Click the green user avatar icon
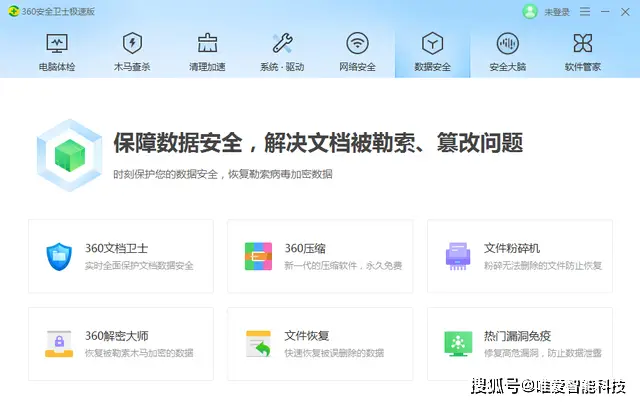The image size is (640, 403). (530, 11)
